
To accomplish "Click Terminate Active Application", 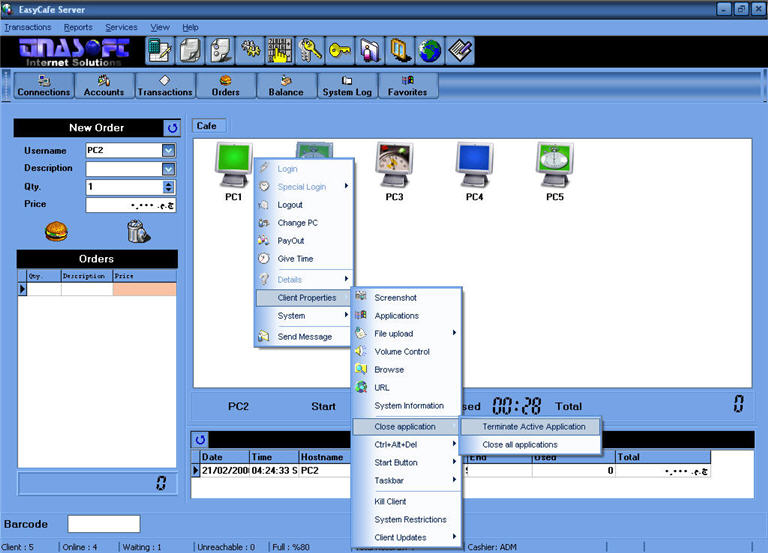I will pos(531,427).
